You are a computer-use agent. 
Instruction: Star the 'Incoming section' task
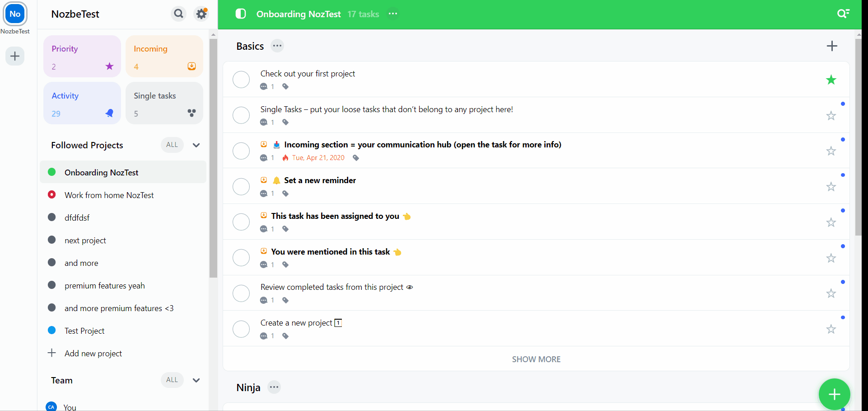831,151
